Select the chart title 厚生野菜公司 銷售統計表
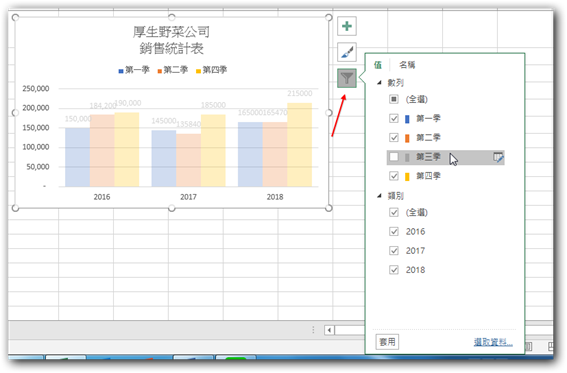This screenshot has width=567, height=373. (x=171, y=40)
